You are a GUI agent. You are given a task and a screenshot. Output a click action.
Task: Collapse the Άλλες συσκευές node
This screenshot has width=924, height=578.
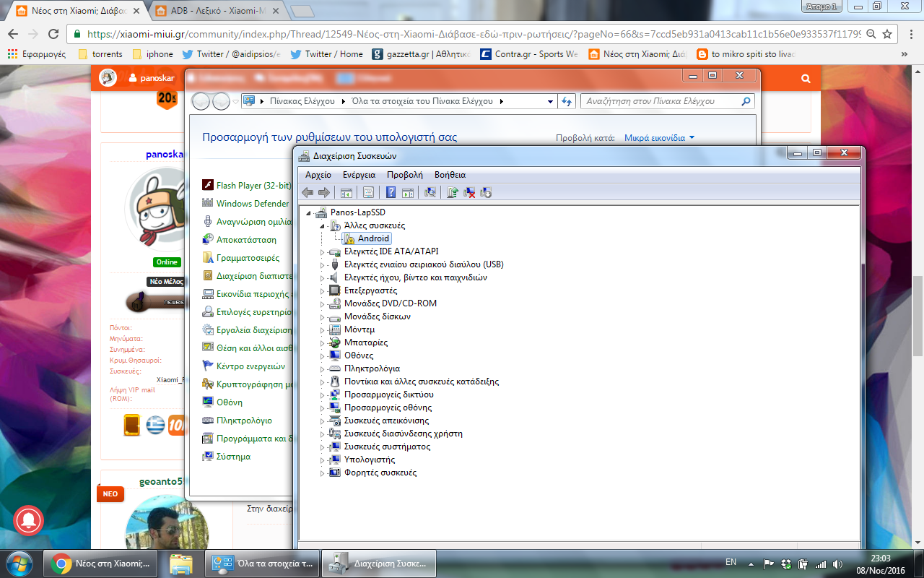point(323,225)
